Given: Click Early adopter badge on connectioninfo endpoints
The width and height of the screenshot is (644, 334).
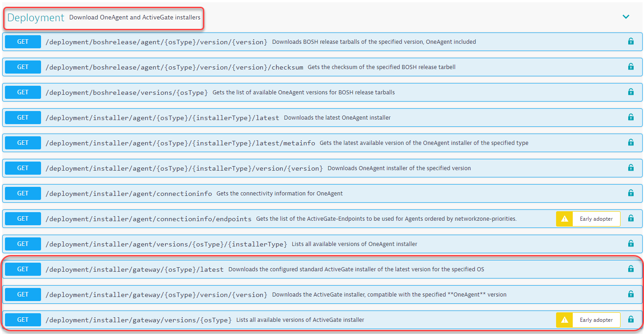Looking at the screenshot, I should (596, 219).
